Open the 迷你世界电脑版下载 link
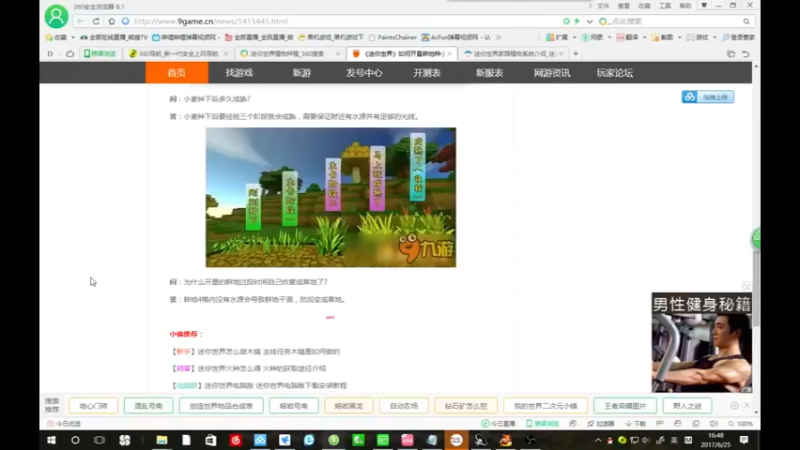 [x=276, y=386]
